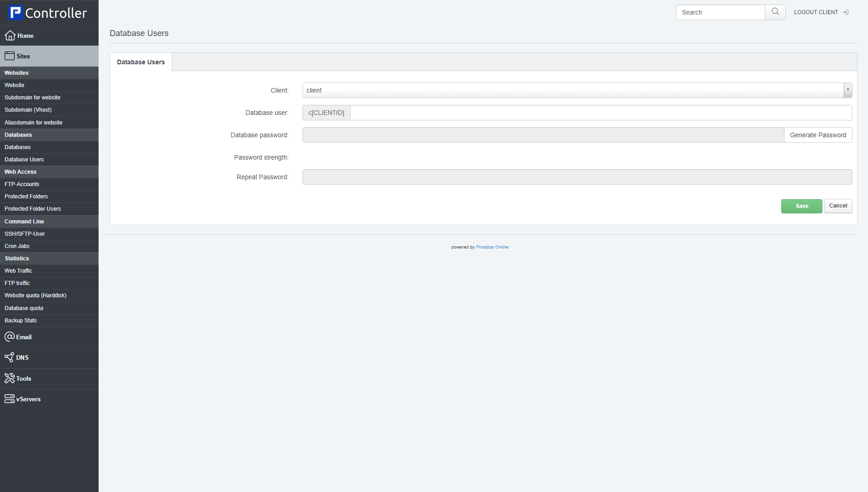868x492 pixels.
Task: Expand the Statistics section
Action: 17,258
